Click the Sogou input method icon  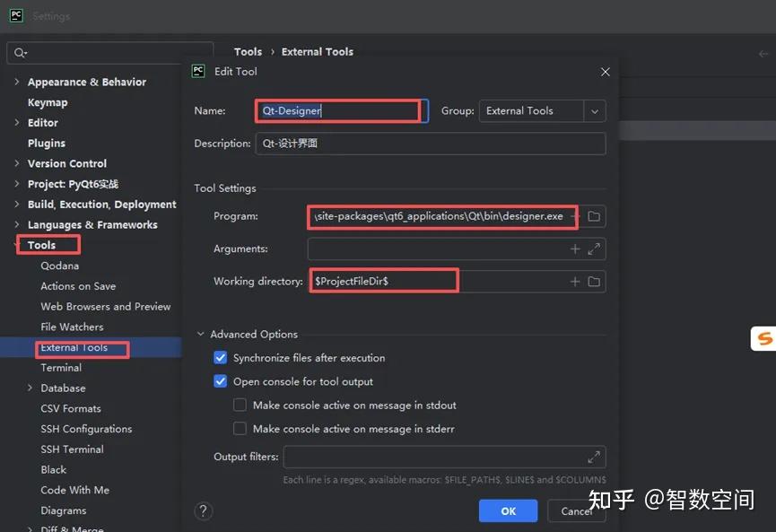coord(763,338)
